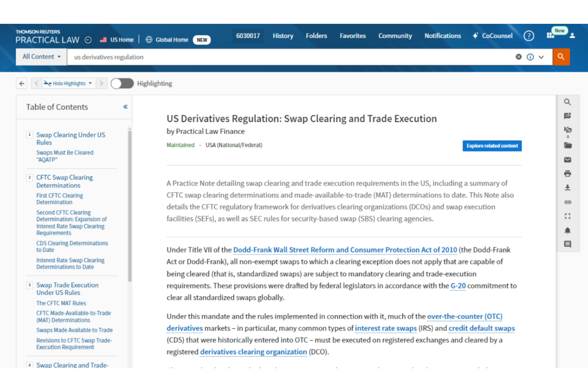Go to Swaps Made Available to Trade

click(74, 330)
